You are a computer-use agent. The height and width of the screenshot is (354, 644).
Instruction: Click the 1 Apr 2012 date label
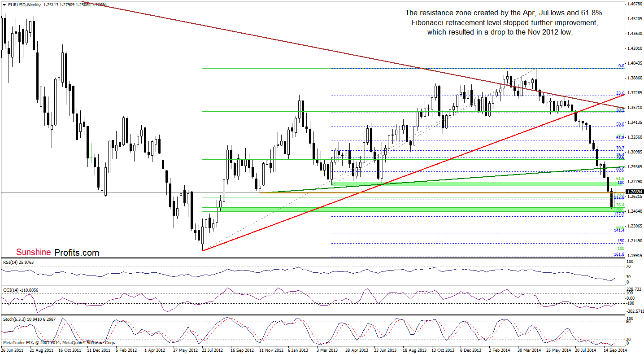click(156, 350)
